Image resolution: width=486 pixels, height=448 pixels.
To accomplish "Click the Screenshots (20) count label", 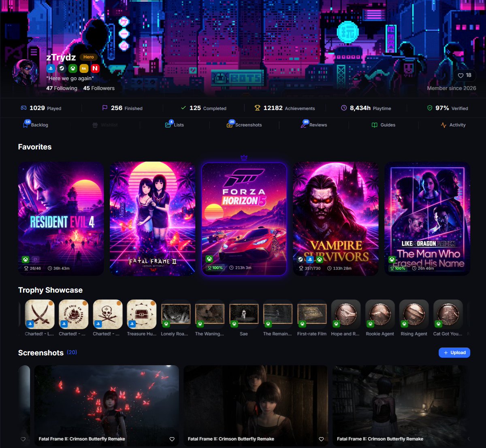I will point(72,352).
